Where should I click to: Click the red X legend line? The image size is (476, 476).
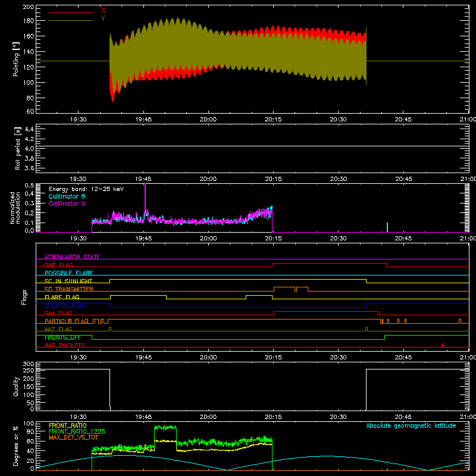(71, 12)
